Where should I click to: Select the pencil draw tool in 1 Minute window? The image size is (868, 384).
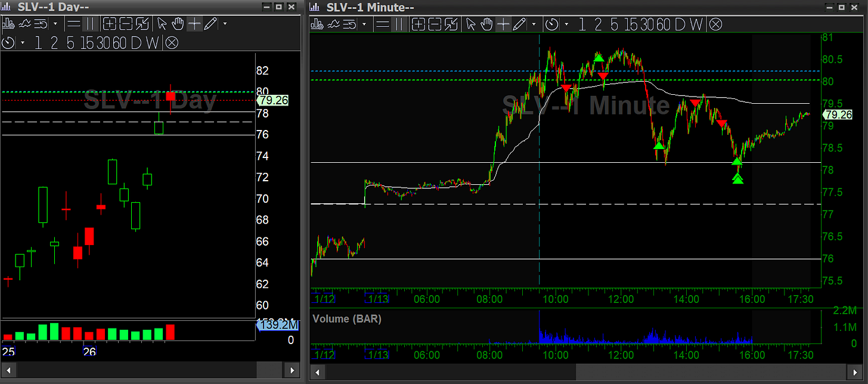(519, 24)
